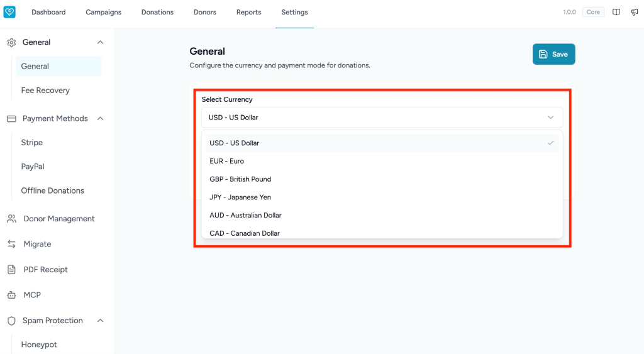Click the floppy disk icon on Save
Image resolution: width=644 pixels, height=354 pixels.
tap(543, 54)
